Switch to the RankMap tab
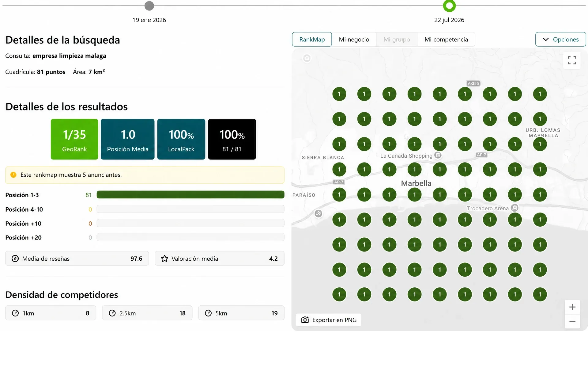This screenshot has width=588, height=368. point(312,39)
